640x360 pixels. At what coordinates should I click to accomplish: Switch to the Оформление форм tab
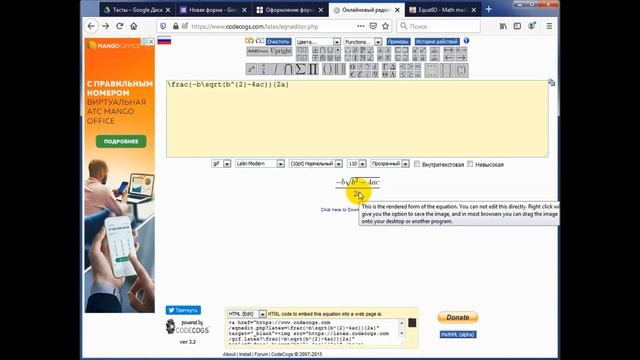290,10
